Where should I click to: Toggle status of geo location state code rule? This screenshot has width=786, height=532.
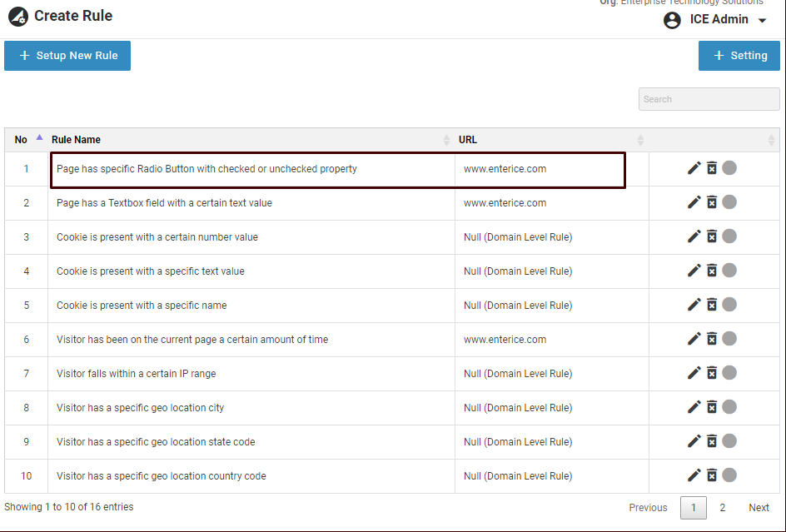729,441
